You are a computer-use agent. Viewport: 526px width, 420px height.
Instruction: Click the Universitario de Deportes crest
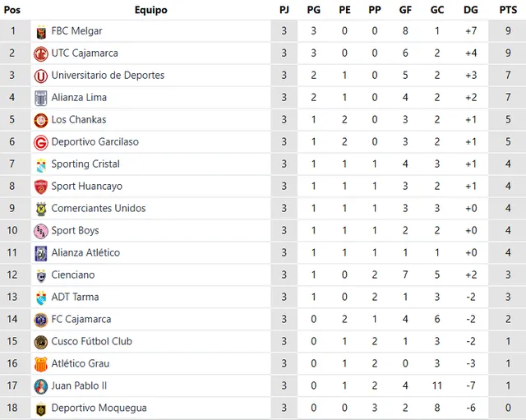(x=41, y=76)
